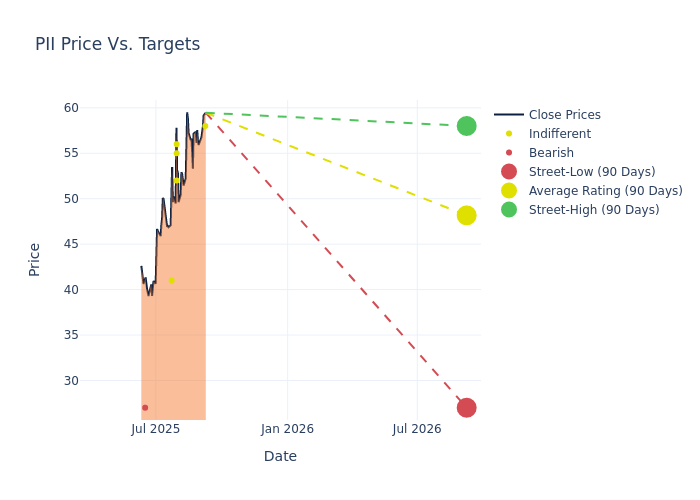The width and height of the screenshot is (700, 500).
Task: Toggle Indifferent series in legend
Action: point(559,134)
